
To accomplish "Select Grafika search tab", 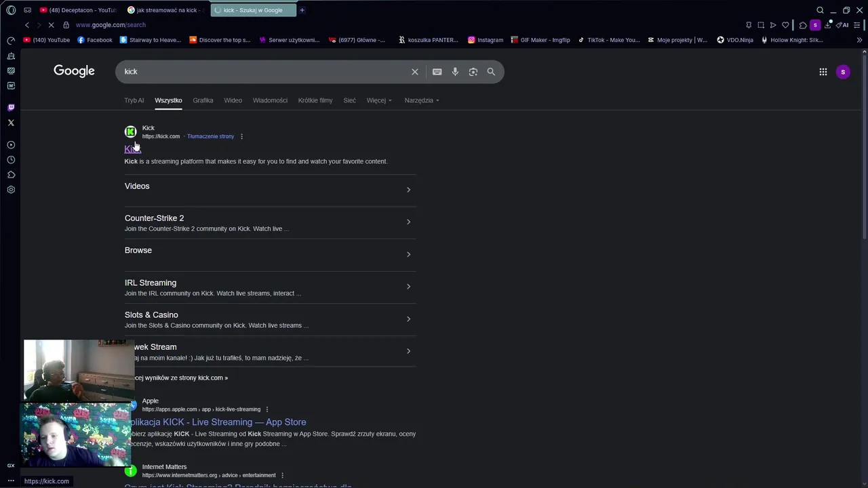I will coord(203,100).
